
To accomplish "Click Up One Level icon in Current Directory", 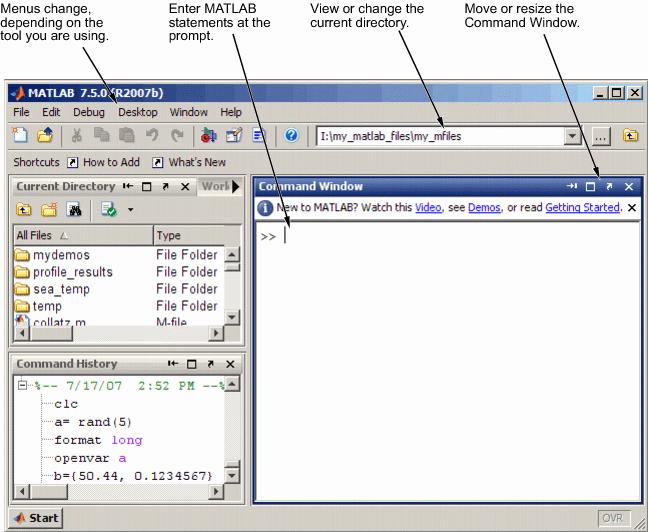I will pyautogui.click(x=24, y=210).
